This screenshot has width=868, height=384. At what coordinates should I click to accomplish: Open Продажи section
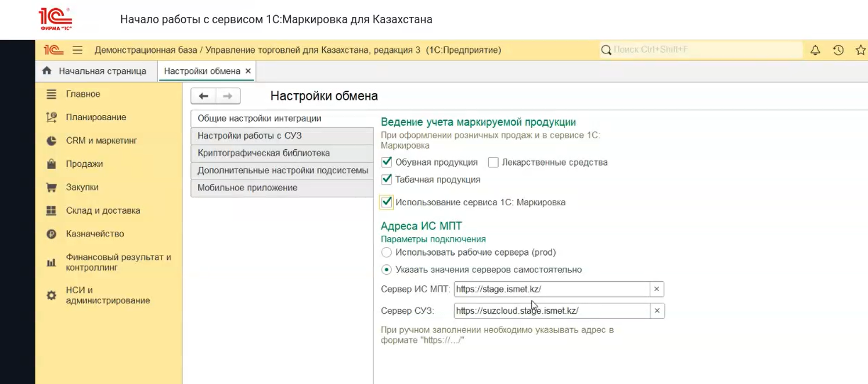[84, 164]
